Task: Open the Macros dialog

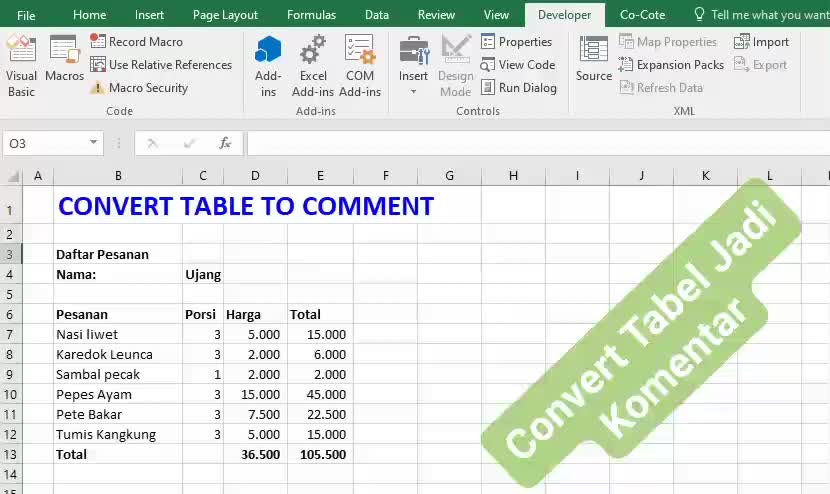Action: point(64,58)
